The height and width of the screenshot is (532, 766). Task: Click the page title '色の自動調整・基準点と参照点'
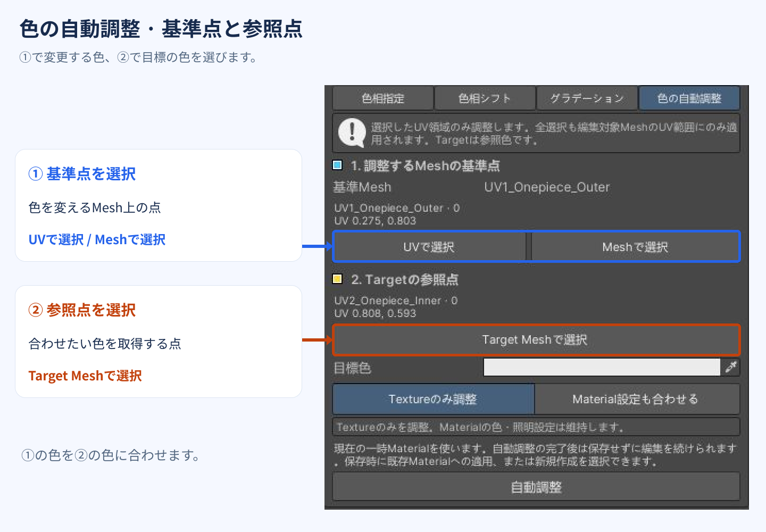point(161,29)
